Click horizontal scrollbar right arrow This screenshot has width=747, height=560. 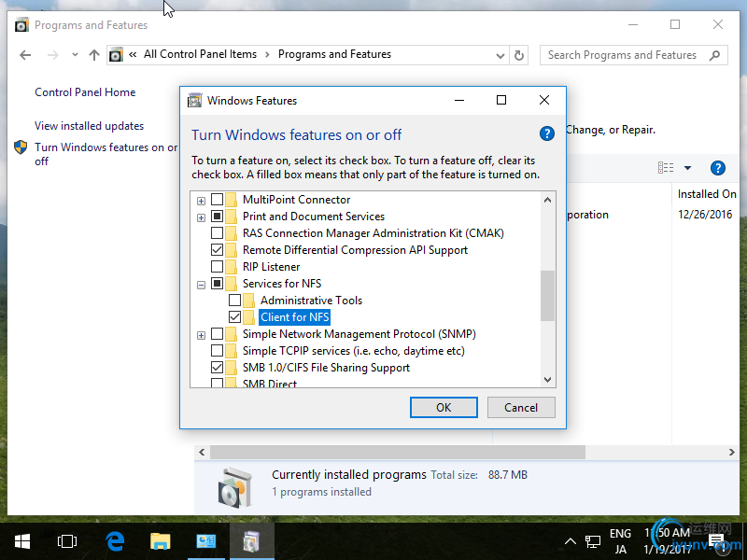tap(732, 453)
